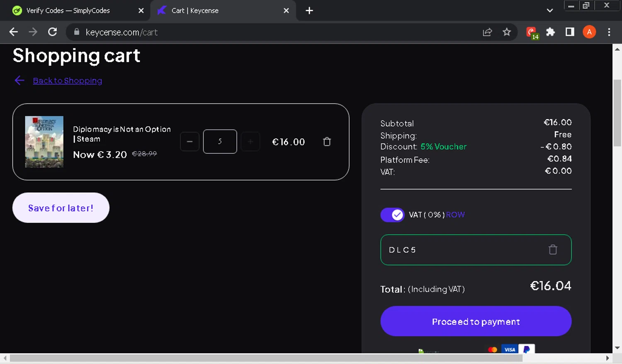The height and width of the screenshot is (364, 622).
Task: Select the Cart | Keycense tab
Action: 223,11
